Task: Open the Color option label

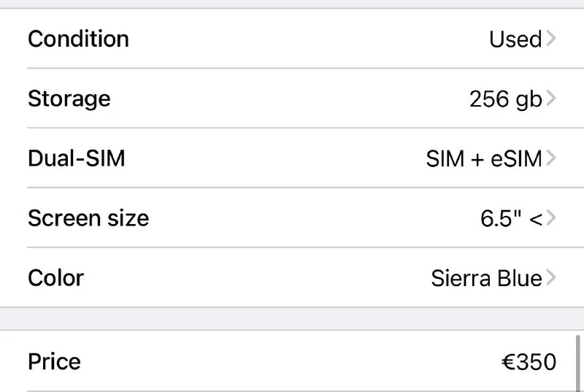Action: [55, 278]
